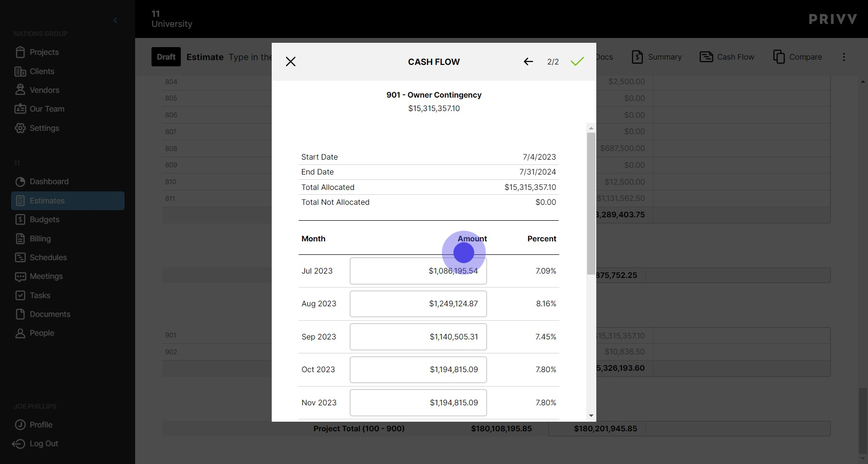
Task: Click the Budgets dollar icon
Action: point(20,219)
